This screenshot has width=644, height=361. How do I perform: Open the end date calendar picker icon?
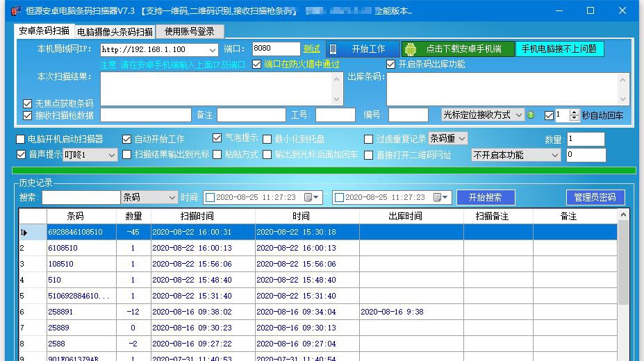[440, 197]
